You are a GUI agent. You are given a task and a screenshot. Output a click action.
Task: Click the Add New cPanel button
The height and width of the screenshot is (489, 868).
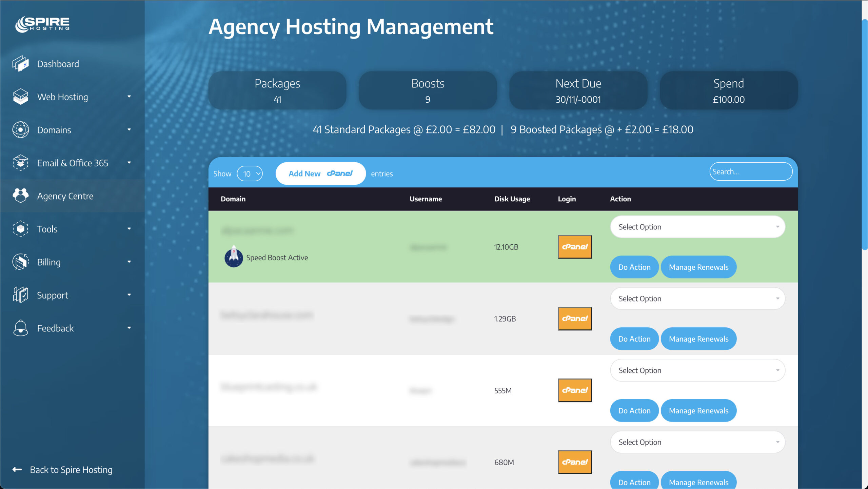pyautogui.click(x=320, y=173)
